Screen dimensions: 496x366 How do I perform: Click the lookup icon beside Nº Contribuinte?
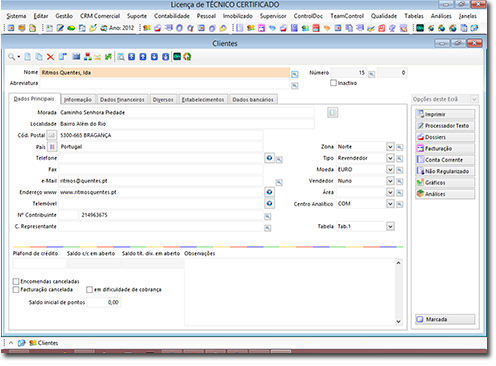[268, 217]
